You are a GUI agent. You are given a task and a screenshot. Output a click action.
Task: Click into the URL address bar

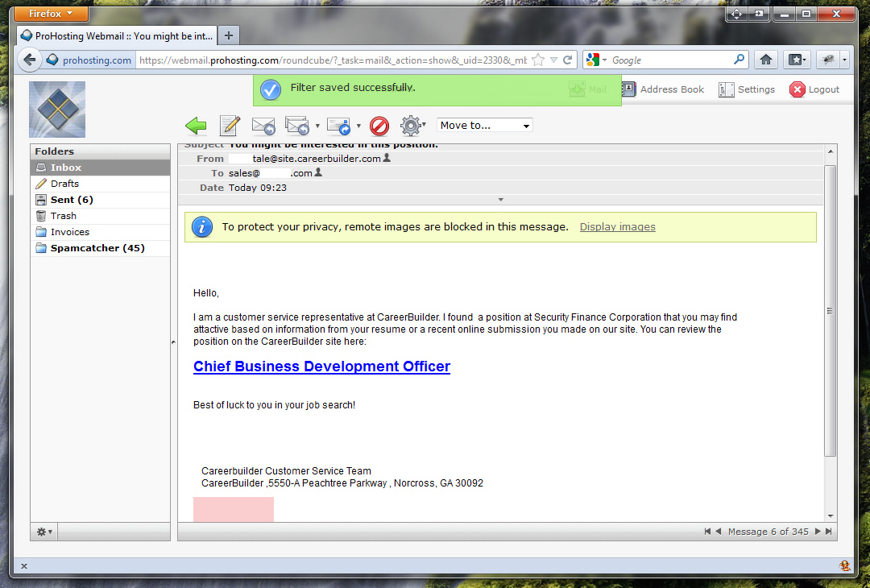click(x=333, y=60)
